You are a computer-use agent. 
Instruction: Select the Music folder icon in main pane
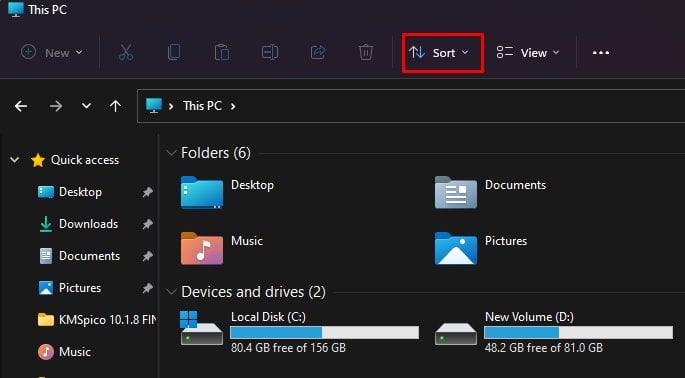coord(202,248)
